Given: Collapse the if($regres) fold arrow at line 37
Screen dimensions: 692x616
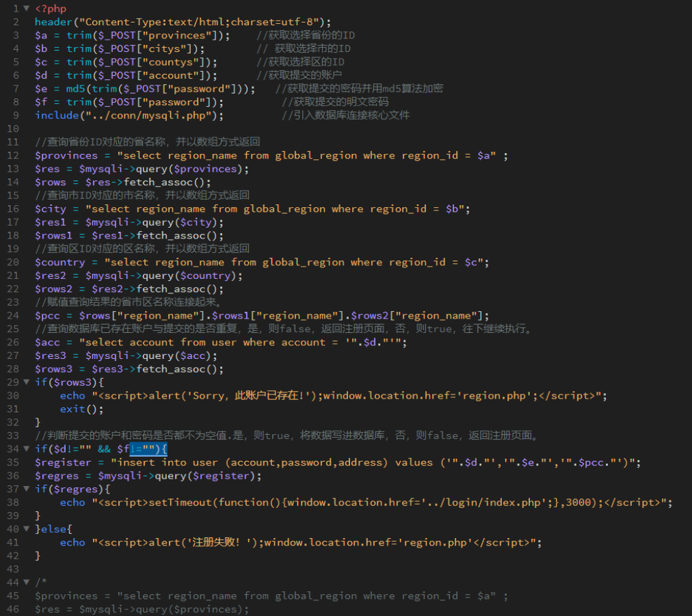Looking at the screenshot, I should pyautogui.click(x=27, y=489).
